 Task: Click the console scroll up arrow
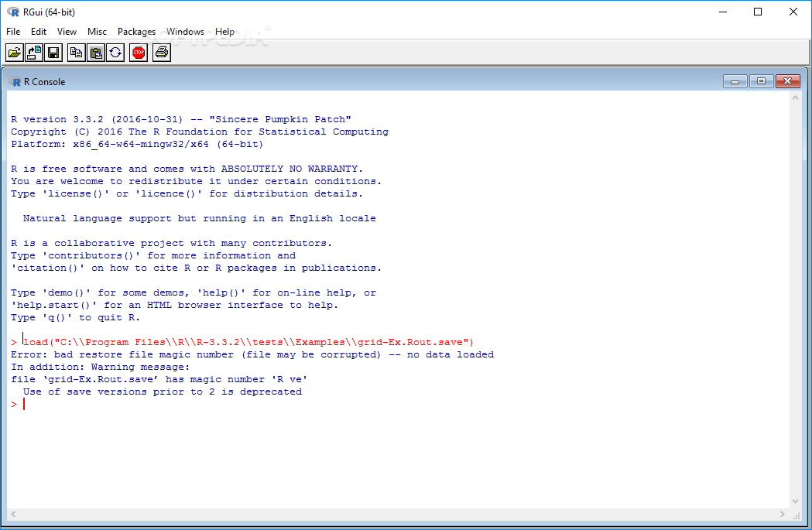pyautogui.click(x=796, y=97)
